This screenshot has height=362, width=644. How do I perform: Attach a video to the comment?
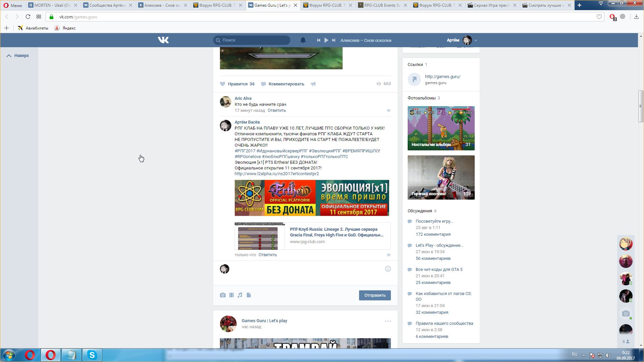point(231,295)
